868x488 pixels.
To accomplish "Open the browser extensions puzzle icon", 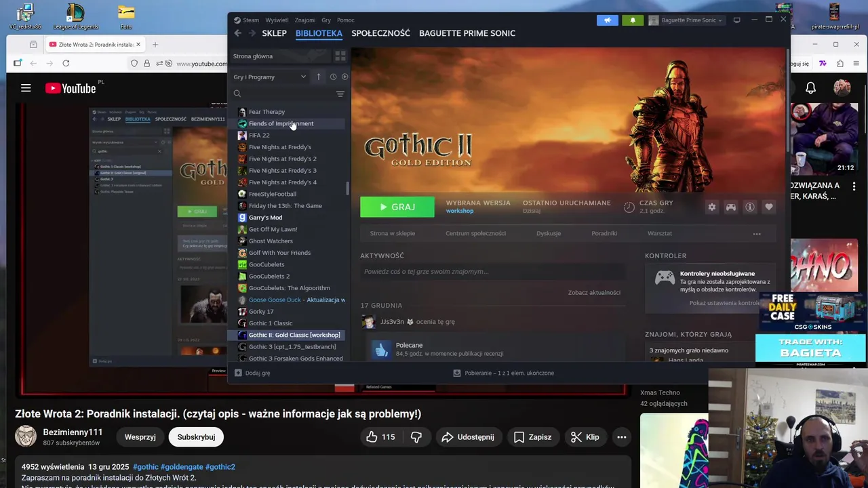I will click(x=840, y=63).
